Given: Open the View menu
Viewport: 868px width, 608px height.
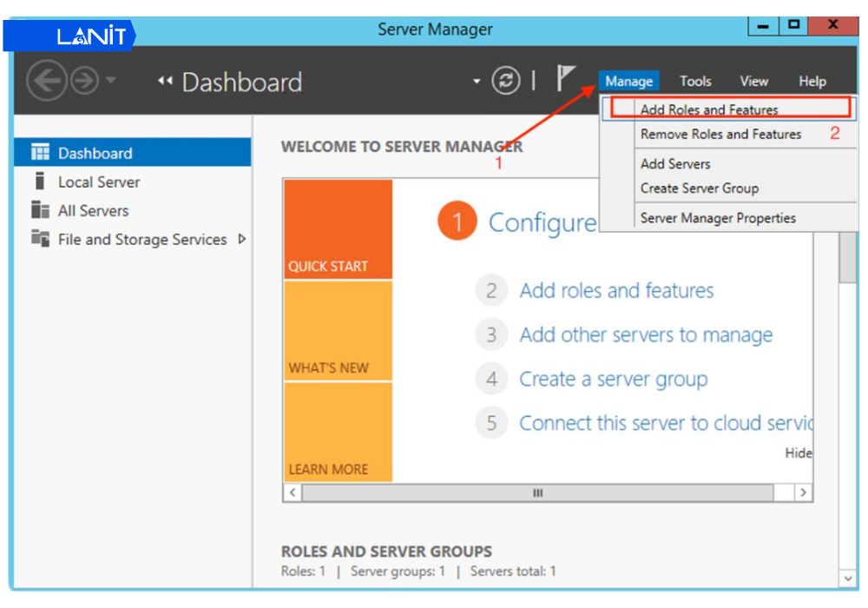Looking at the screenshot, I should pyautogui.click(x=753, y=81).
